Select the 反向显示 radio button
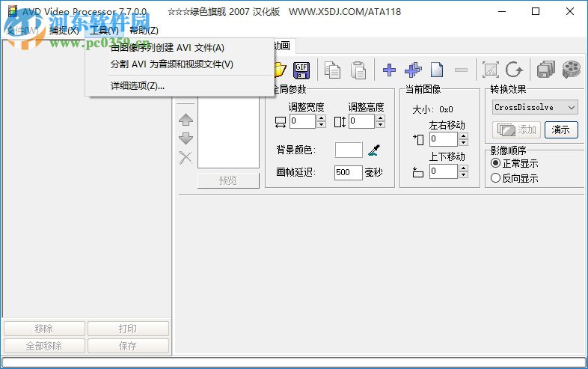588x369 pixels. tap(495, 177)
